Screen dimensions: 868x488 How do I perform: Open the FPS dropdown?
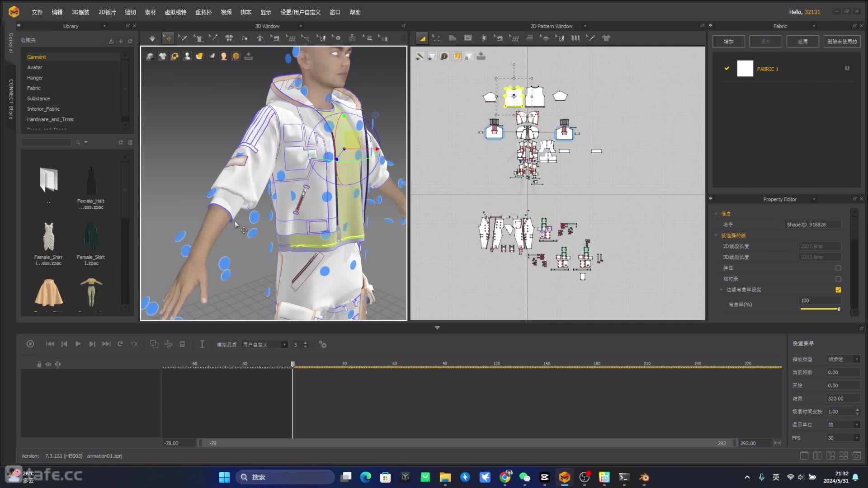click(843, 438)
